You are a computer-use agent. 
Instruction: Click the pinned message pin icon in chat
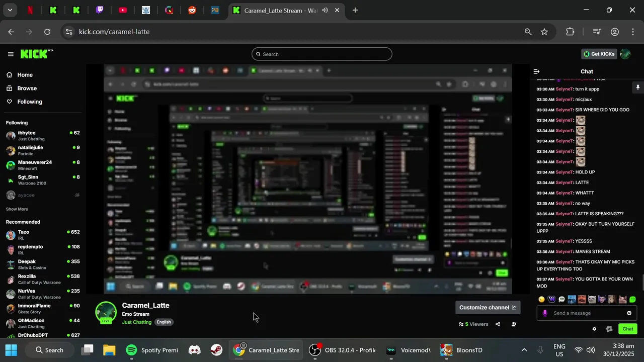pyautogui.click(x=637, y=87)
